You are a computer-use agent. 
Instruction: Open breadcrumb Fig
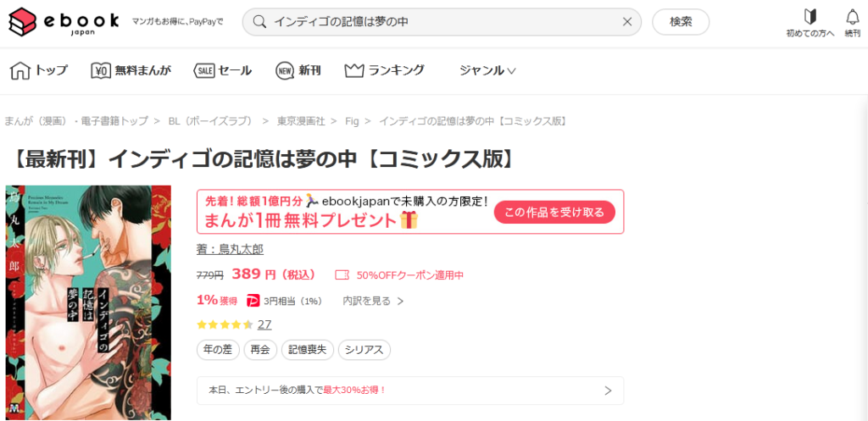pyautogui.click(x=352, y=121)
